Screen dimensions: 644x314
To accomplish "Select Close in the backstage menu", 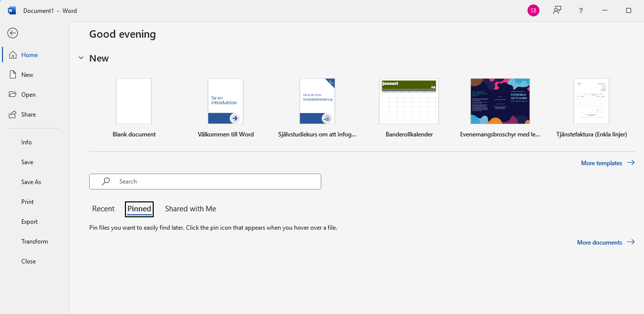I will pyautogui.click(x=29, y=261).
